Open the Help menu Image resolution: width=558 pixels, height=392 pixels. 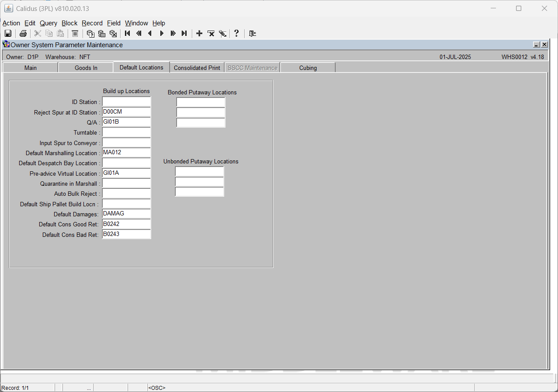point(159,23)
